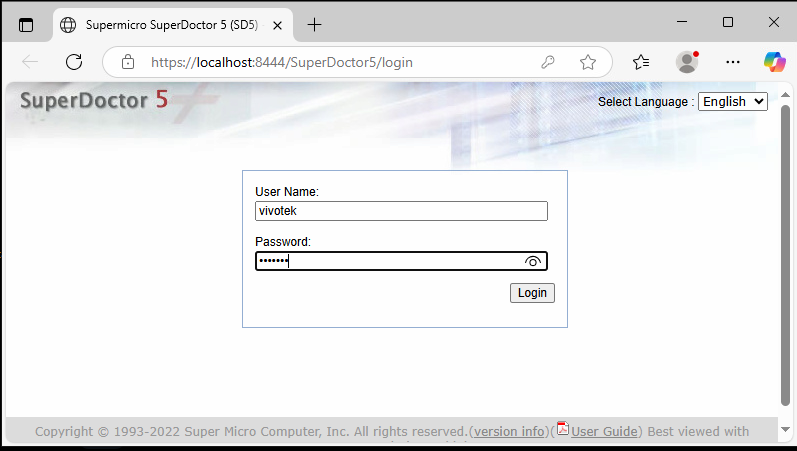Viewport: 797px width, 451px height.
Task: Reload the current page
Action: pos(74,62)
